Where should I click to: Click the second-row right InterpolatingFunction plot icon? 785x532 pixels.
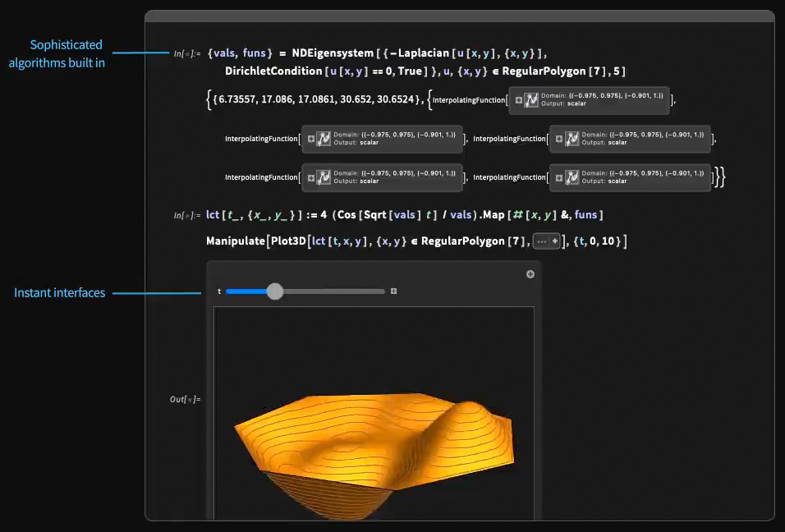point(572,139)
